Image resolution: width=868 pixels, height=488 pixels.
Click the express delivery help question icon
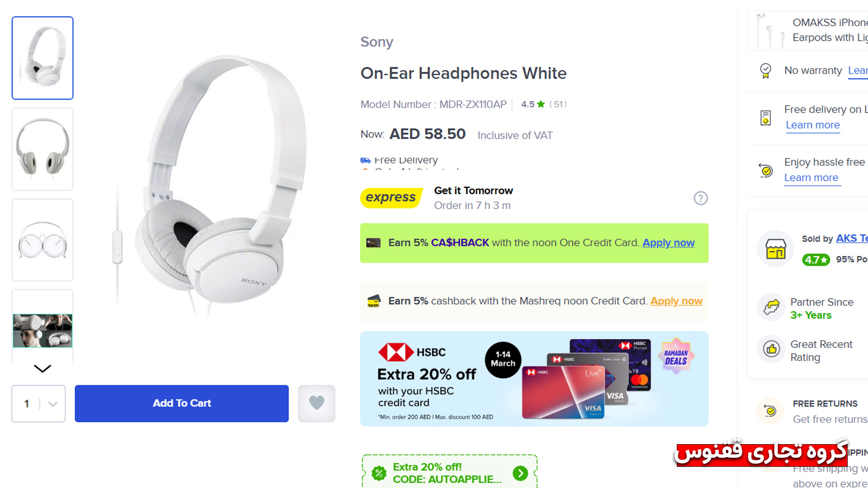pos(701,198)
